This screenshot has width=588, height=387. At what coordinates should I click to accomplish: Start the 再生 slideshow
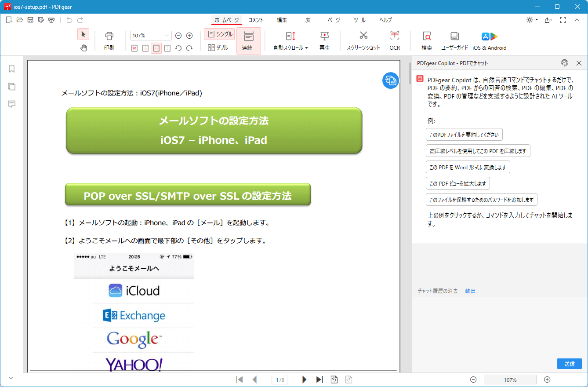pyautogui.click(x=325, y=41)
